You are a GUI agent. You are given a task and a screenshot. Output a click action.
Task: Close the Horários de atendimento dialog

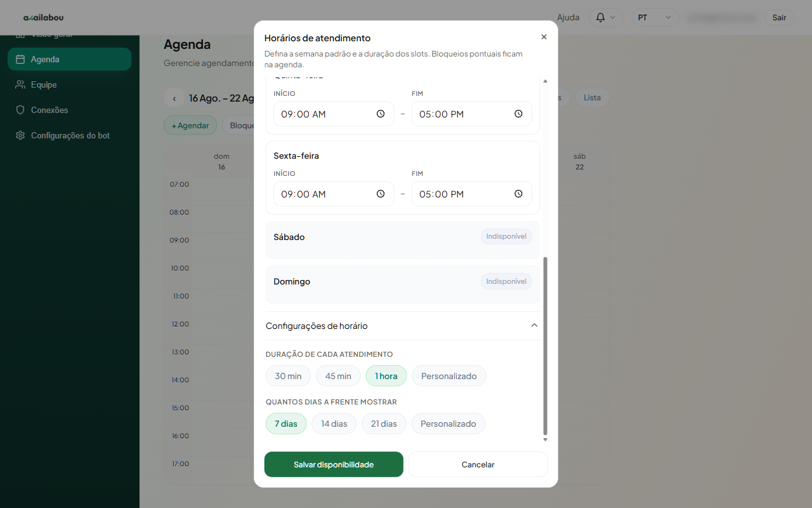544,37
